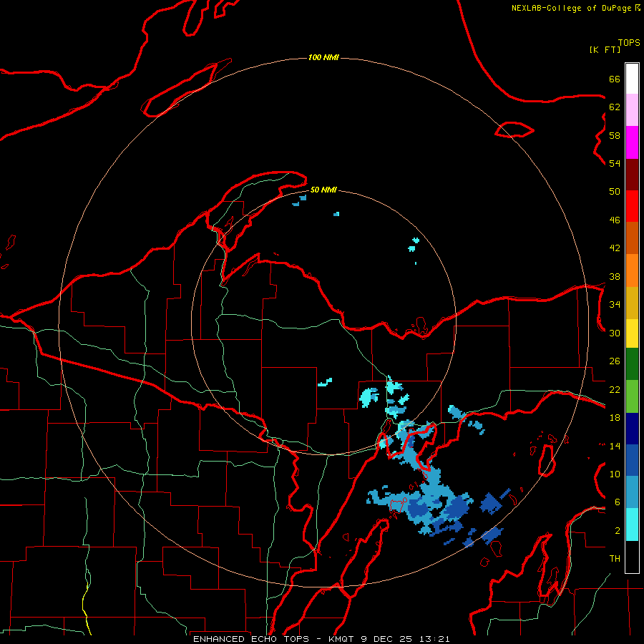Click the "42" legend value
The image size is (644, 644).
click(x=615, y=248)
